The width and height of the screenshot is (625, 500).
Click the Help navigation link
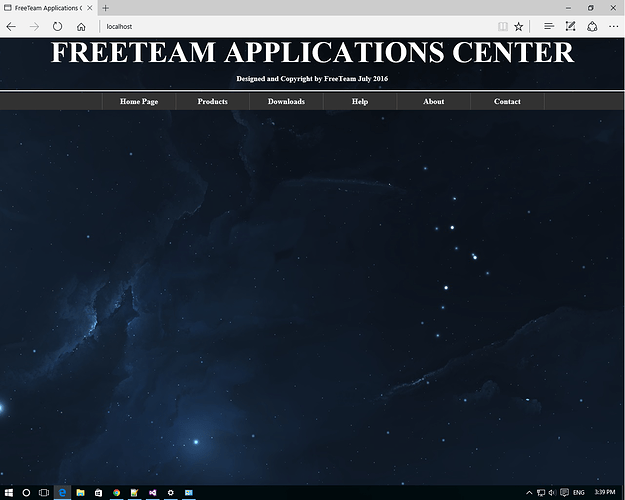[x=360, y=101]
